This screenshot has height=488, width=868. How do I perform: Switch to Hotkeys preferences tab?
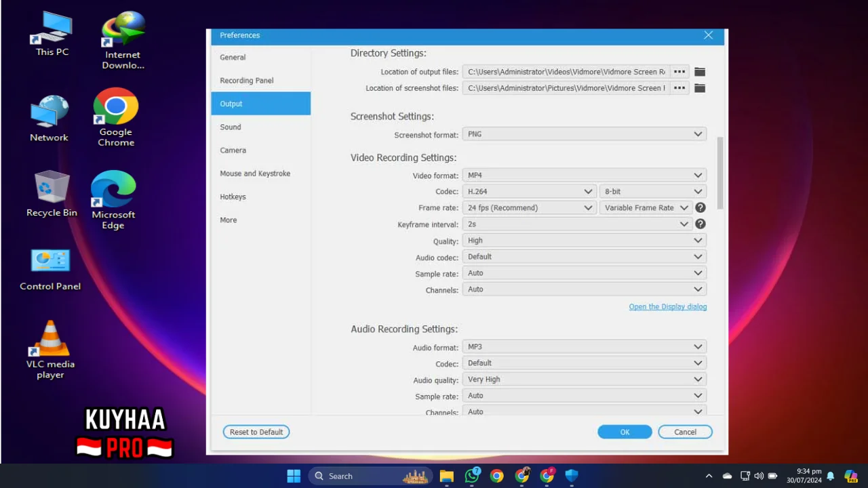[261, 197]
